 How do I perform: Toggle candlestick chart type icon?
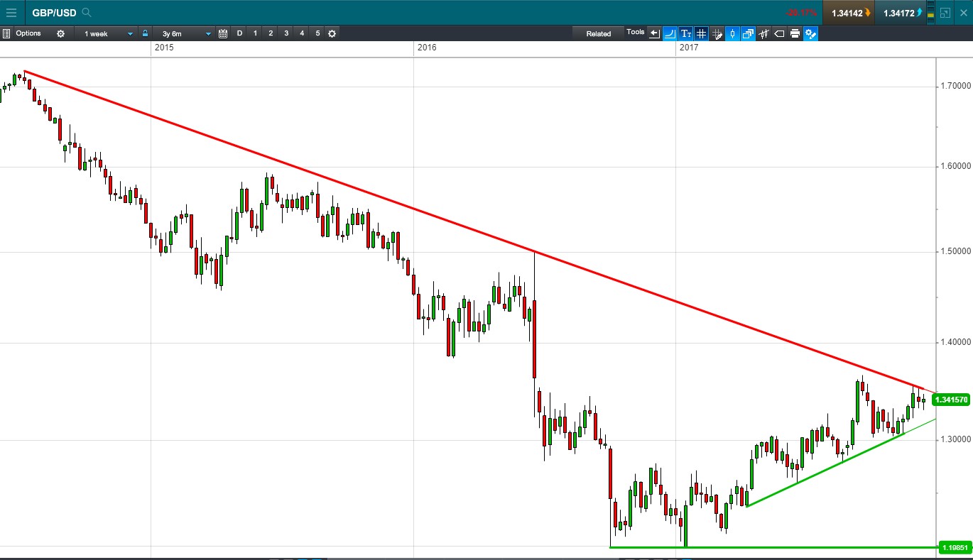click(732, 33)
